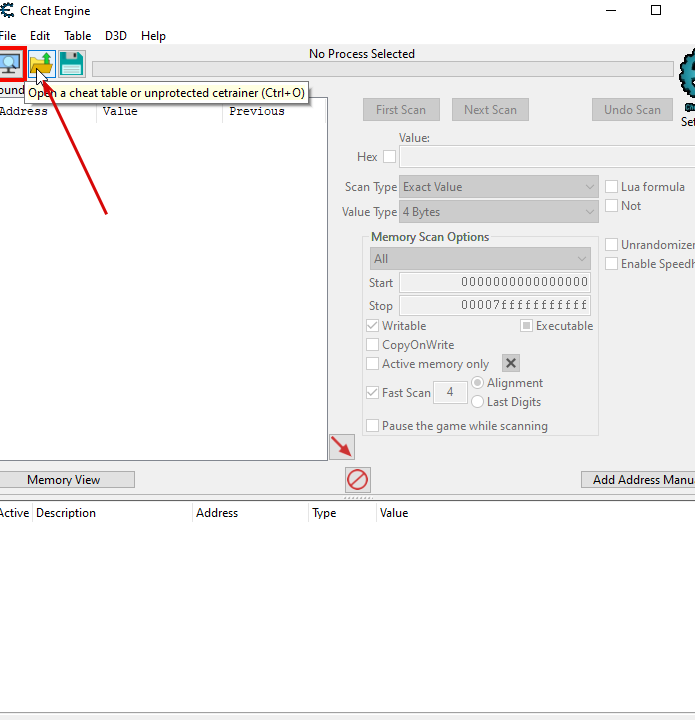Enable Lua formula checkbox
Image resolution: width=695 pixels, height=720 pixels.
coord(611,187)
